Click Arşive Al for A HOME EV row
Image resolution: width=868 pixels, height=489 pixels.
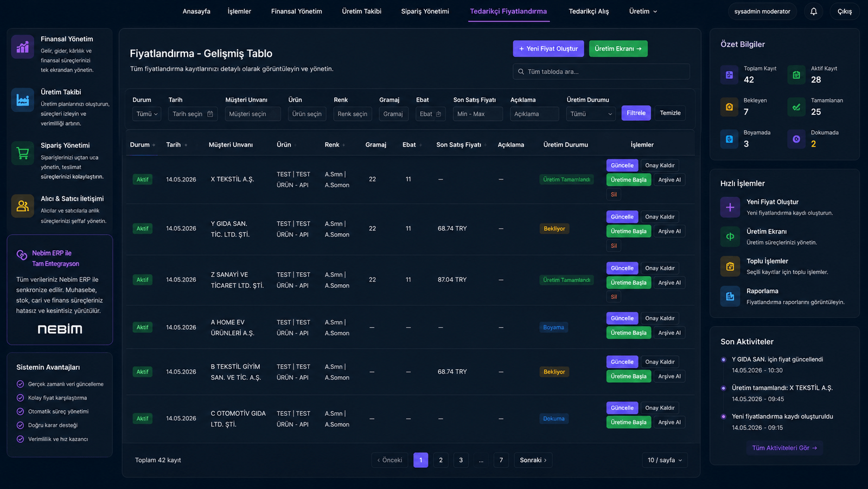click(x=669, y=333)
